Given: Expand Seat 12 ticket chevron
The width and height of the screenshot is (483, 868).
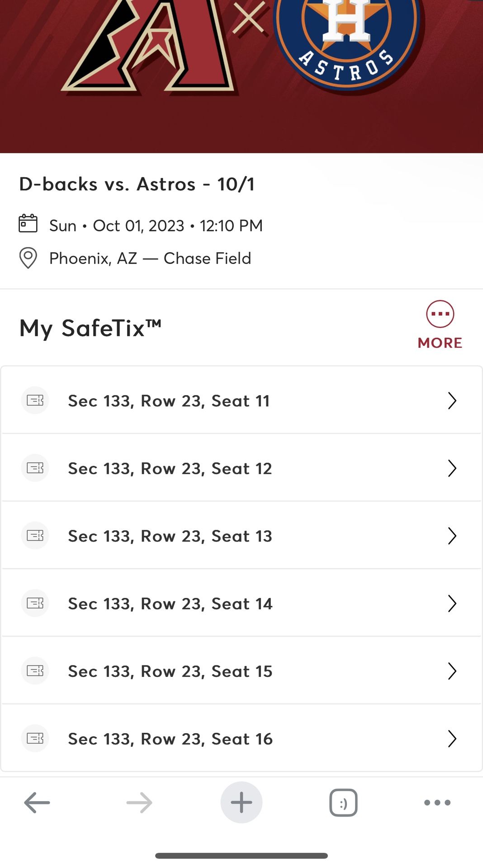Looking at the screenshot, I should coord(452,468).
